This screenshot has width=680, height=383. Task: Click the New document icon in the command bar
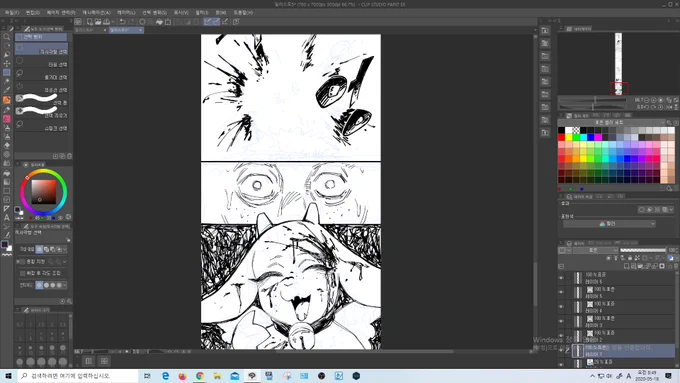point(89,21)
